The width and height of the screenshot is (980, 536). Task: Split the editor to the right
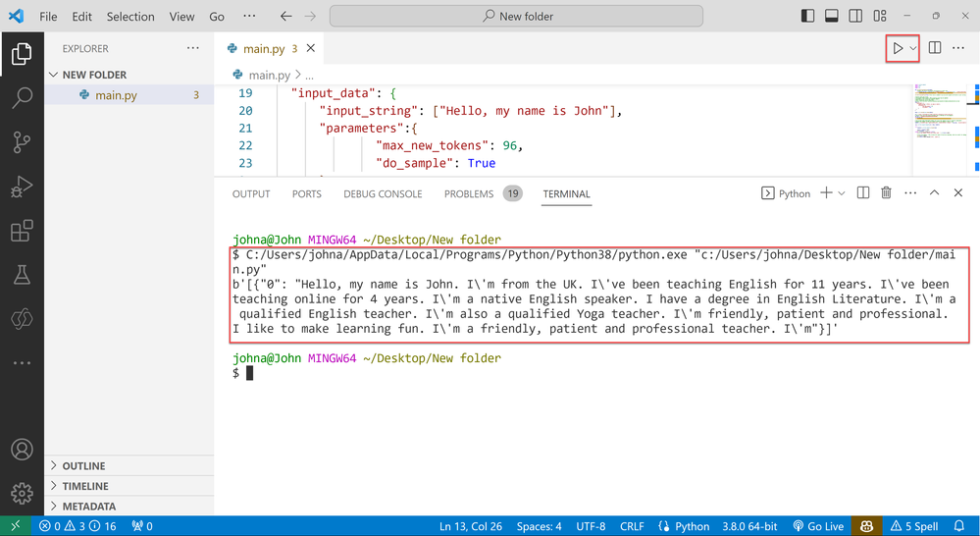pyautogui.click(x=935, y=47)
